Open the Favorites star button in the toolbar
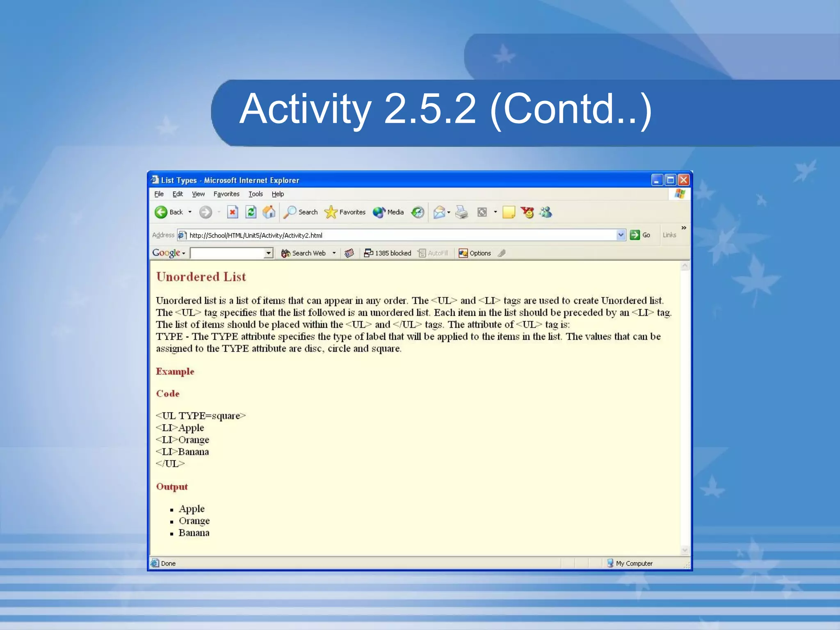This screenshot has width=840, height=630. 345,212
